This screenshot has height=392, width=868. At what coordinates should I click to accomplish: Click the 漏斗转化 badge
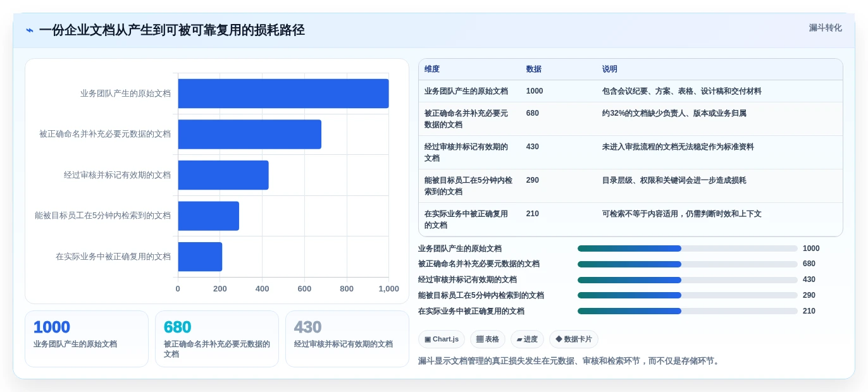[x=825, y=28]
